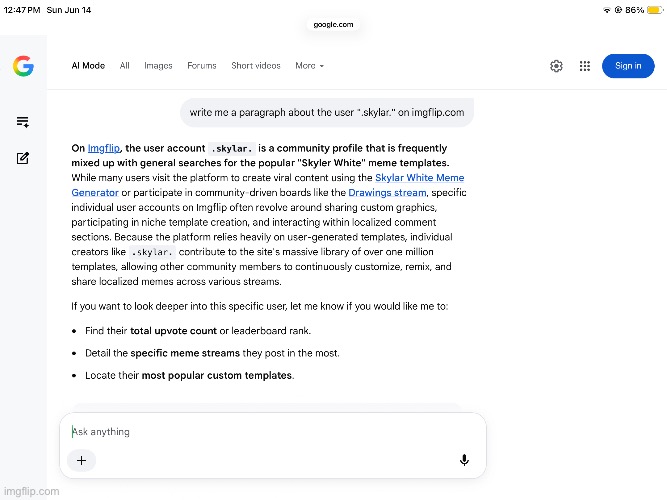This screenshot has width=667, height=500.
Task: Open the settings gear icon
Action: 556,66
